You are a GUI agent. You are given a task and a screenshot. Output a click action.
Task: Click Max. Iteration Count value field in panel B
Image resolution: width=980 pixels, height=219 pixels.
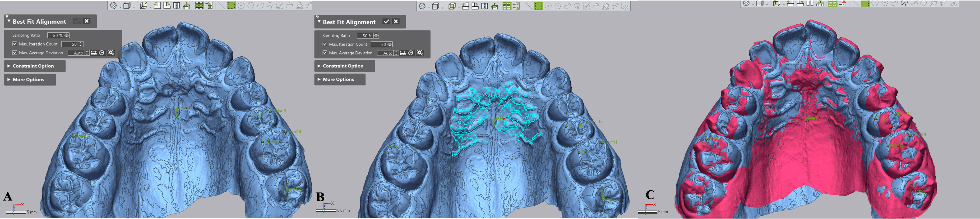[x=379, y=45]
